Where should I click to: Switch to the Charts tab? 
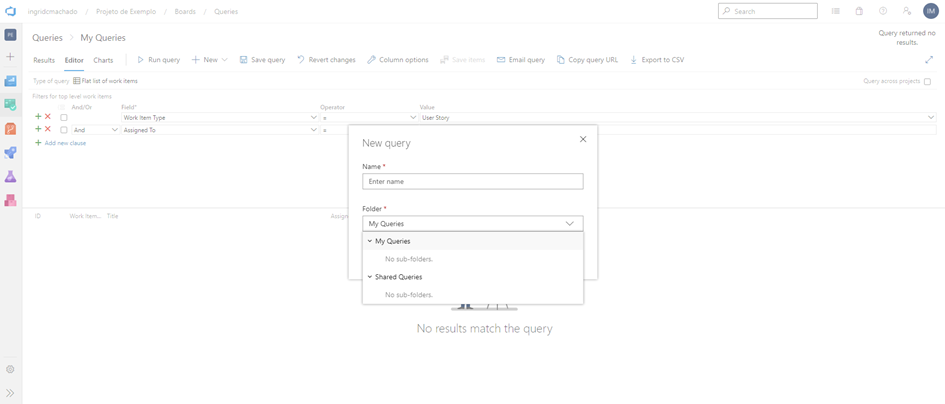click(103, 60)
